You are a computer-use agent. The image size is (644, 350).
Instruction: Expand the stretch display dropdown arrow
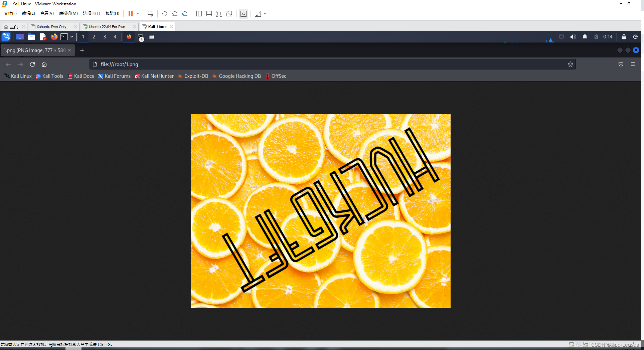point(265,14)
